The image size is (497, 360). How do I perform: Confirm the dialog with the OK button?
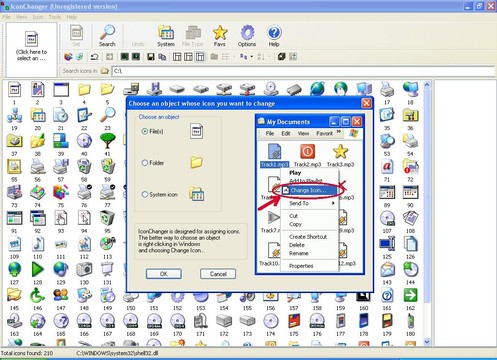[x=164, y=274]
